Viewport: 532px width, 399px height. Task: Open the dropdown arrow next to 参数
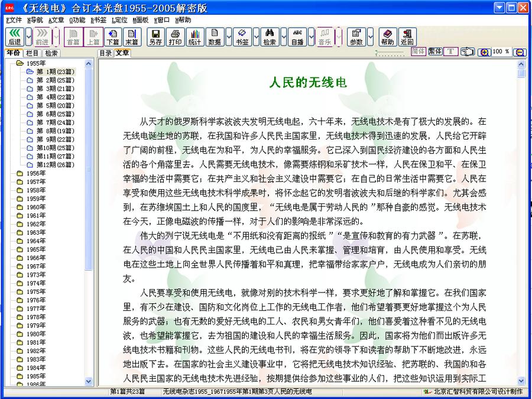tap(371, 37)
